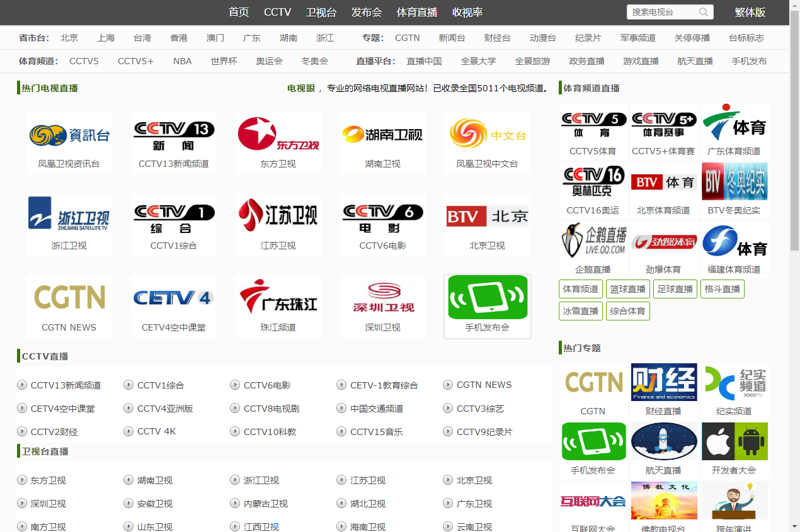The image size is (800, 532).
Task: Click the 足球直播 tag button
Action: click(675, 289)
